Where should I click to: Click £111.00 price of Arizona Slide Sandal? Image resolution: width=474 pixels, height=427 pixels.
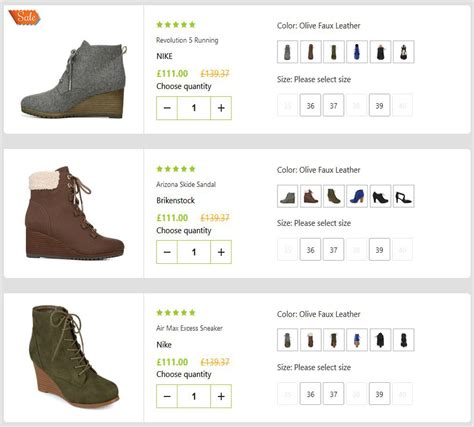(172, 218)
